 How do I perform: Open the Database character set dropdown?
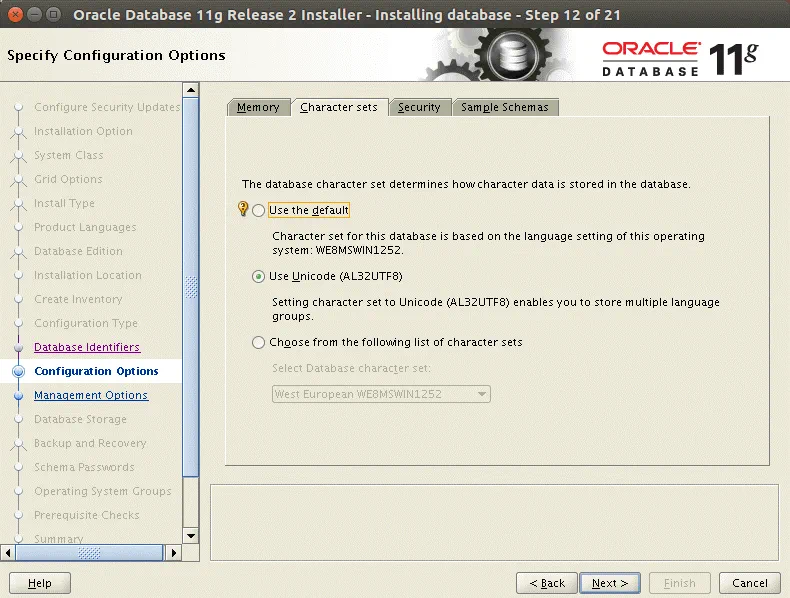(x=381, y=394)
